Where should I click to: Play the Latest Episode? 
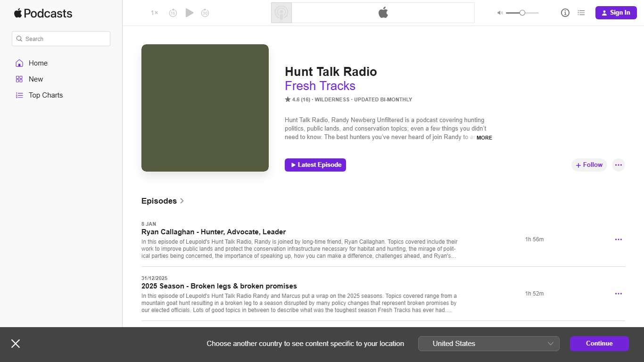(315, 165)
